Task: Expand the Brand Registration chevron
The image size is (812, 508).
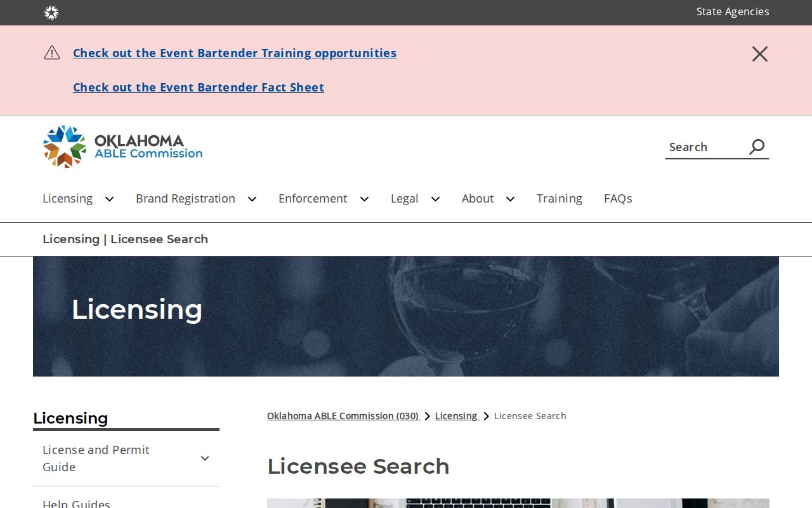Action: (252, 199)
